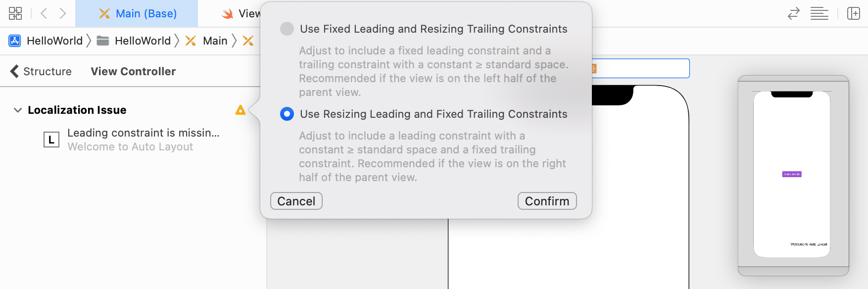Go forward with the right arrow
This screenshot has width=868, height=289.
pos(63,13)
